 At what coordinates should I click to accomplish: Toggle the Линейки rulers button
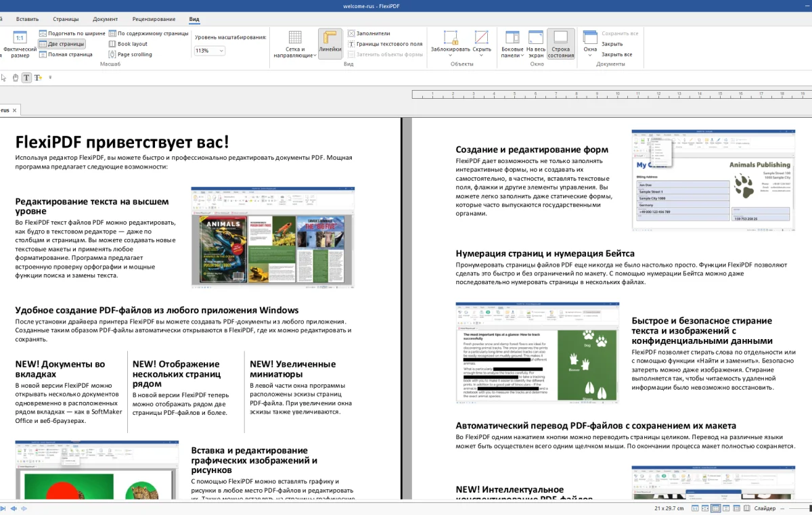click(330, 43)
